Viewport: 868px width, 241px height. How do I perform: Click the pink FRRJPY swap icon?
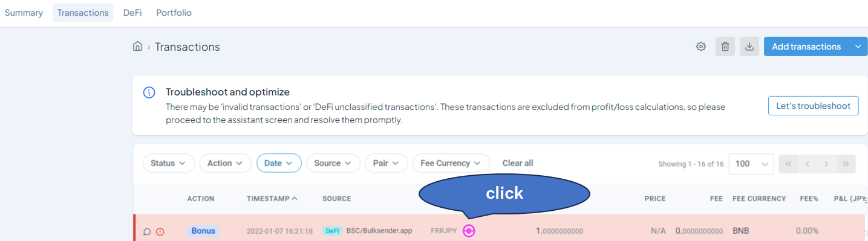coord(469,231)
